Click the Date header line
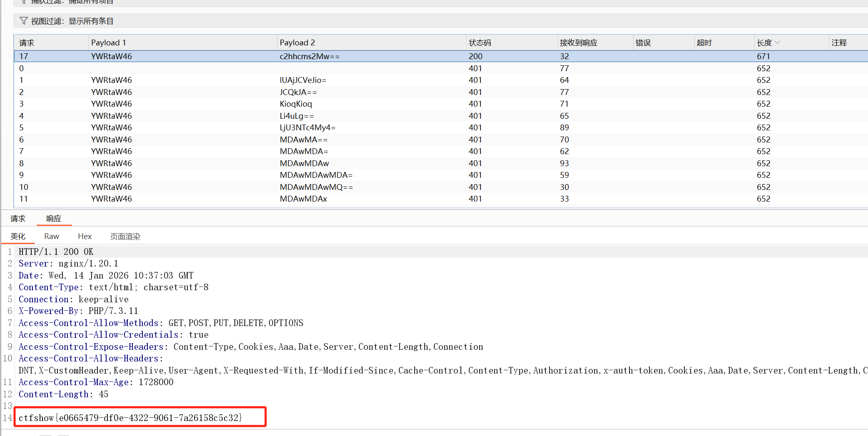The height and width of the screenshot is (436, 868). click(106, 275)
